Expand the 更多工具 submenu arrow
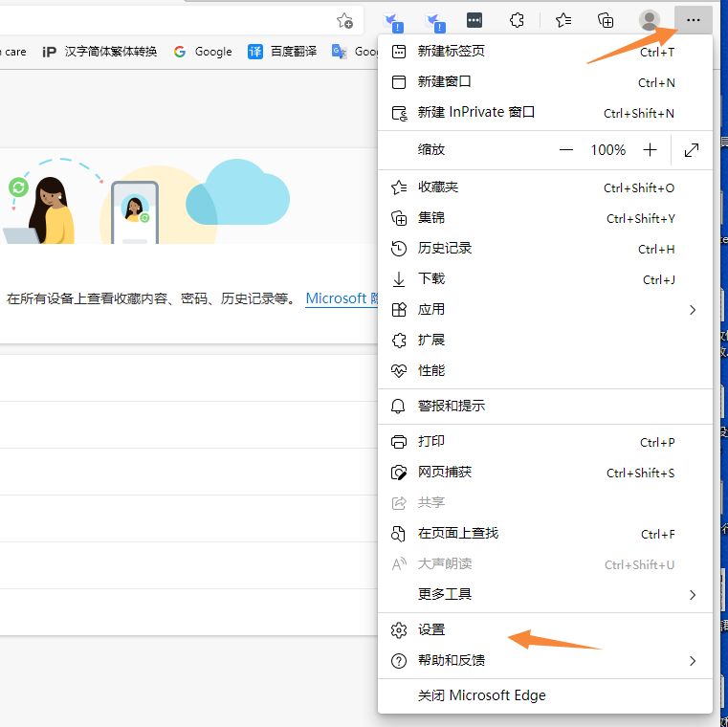Viewport: 728px width, 727px height. (693, 595)
